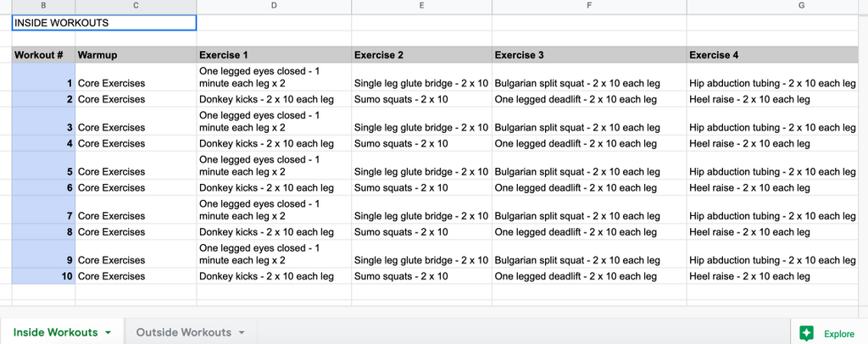Open the Outside Workouts tab dropdown arrow
This screenshot has height=344, width=868.
242,333
